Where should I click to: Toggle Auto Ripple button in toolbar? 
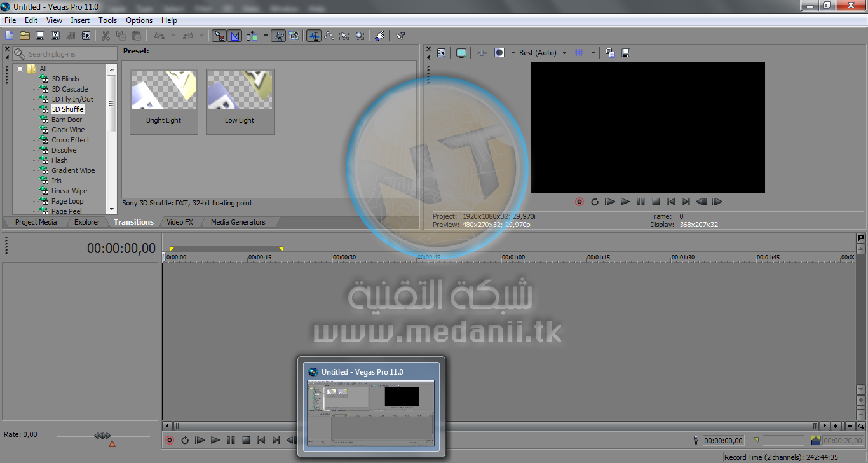coord(253,36)
